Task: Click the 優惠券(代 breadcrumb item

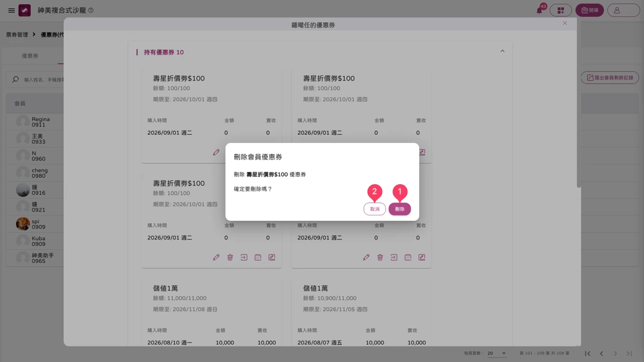Action: pos(52,34)
